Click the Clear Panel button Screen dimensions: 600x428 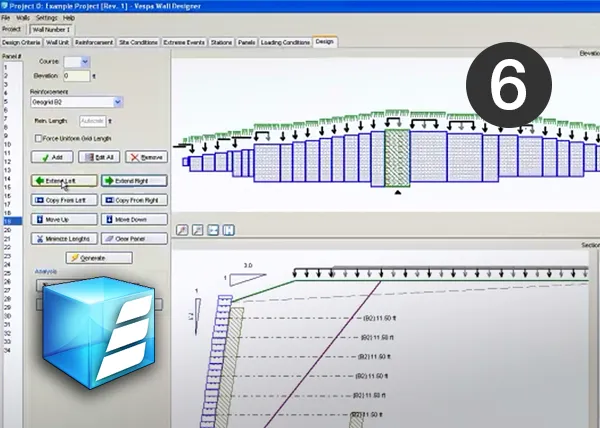pos(134,239)
